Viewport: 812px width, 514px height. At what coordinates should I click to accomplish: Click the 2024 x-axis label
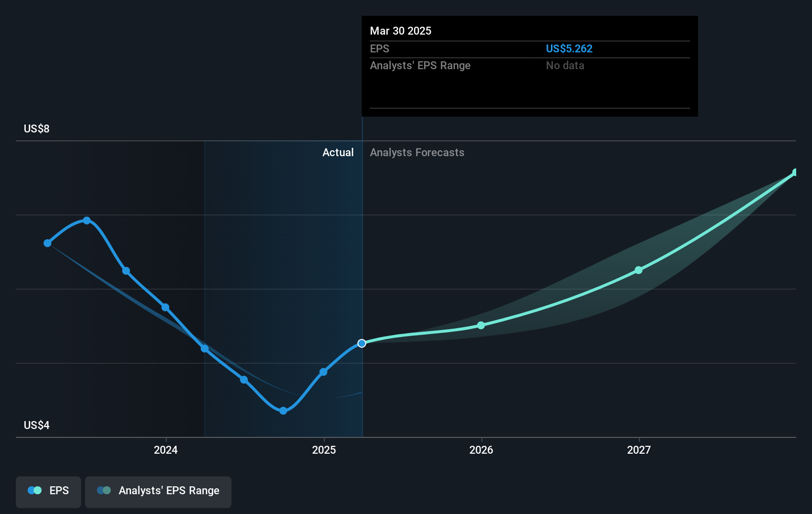[x=166, y=450]
